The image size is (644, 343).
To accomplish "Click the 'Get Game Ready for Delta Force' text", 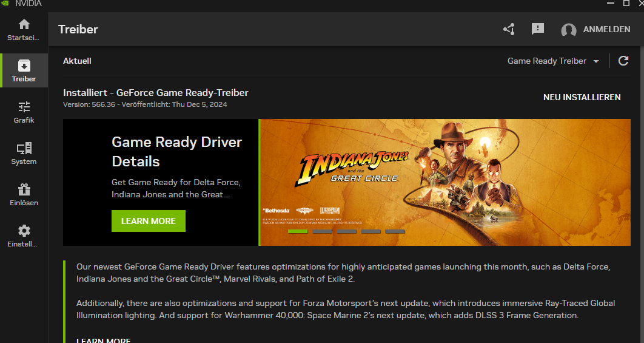I will click(176, 188).
